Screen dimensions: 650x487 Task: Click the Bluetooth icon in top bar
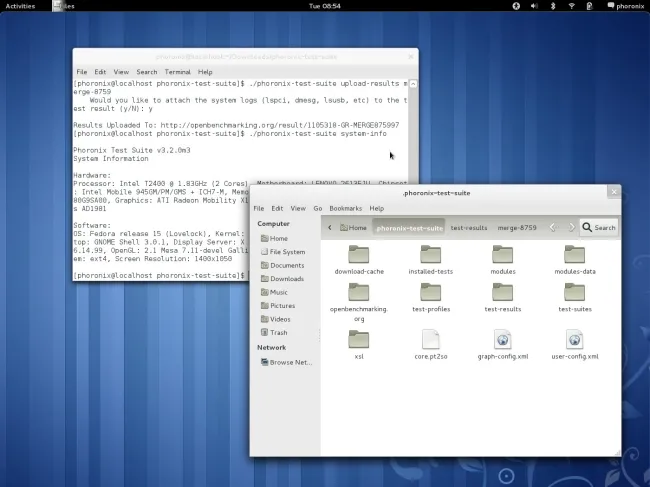[x=553, y=6]
